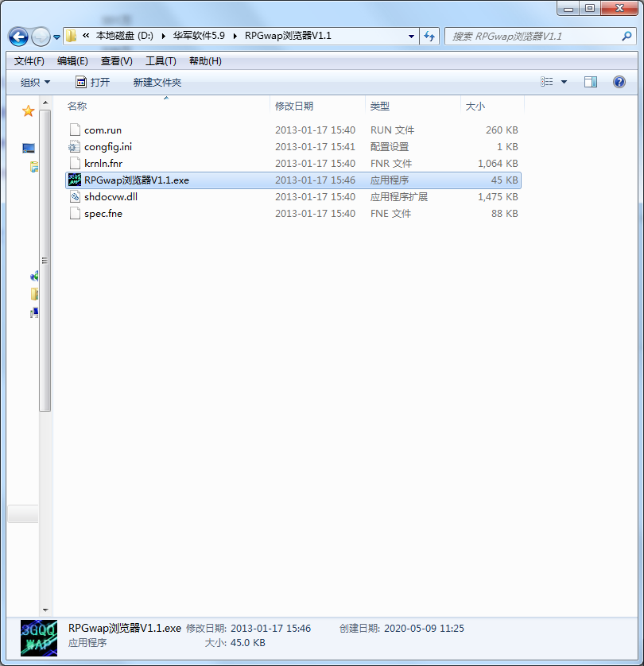Click the Forward navigation arrow
The height and width of the screenshot is (666, 644).
click(x=41, y=37)
